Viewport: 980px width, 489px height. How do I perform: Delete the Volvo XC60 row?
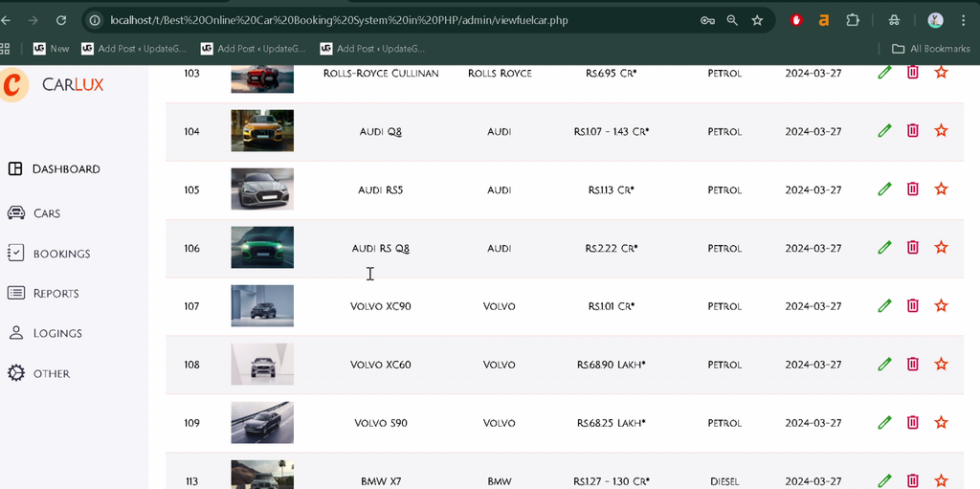click(x=912, y=364)
